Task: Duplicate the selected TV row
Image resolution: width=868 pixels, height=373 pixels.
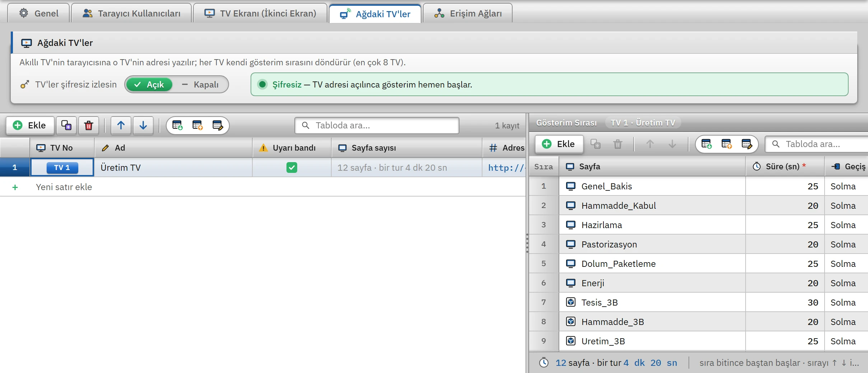Action: (66, 125)
